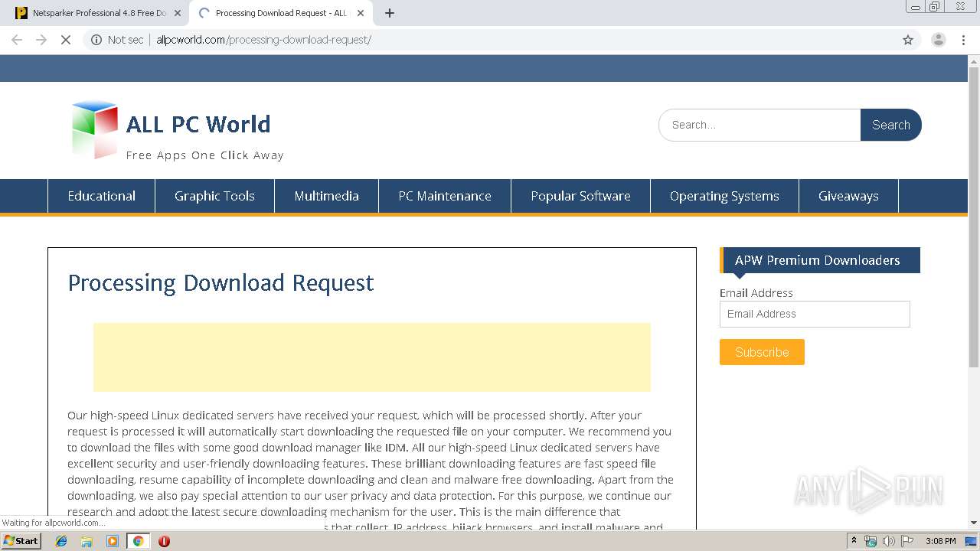The width and height of the screenshot is (980, 551).
Task: Click the volume speaker tray icon
Action: point(889,541)
